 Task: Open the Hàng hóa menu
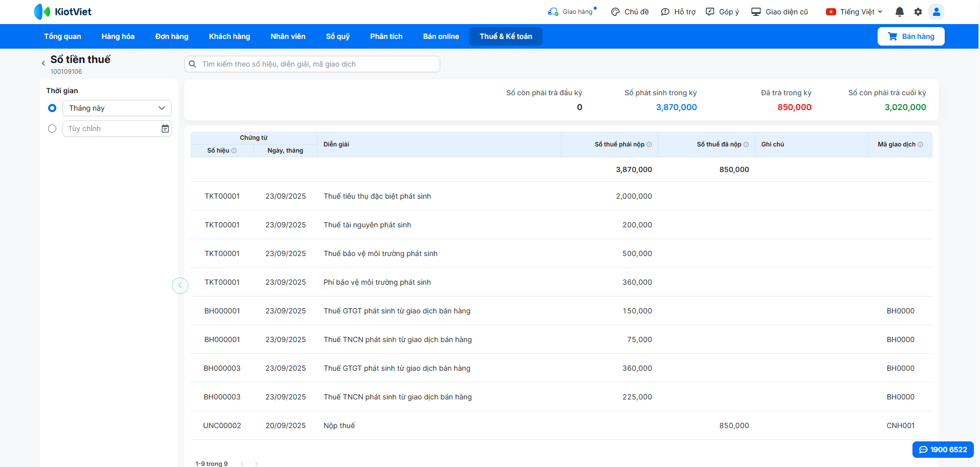pyautogui.click(x=118, y=36)
